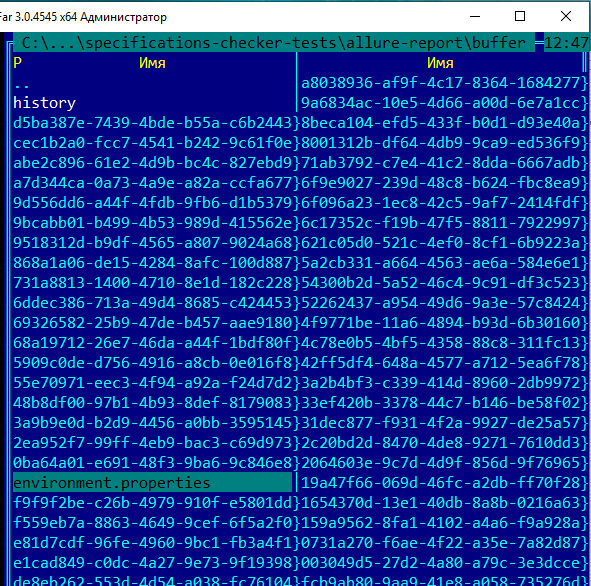This screenshot has width=591, height=586.
Task: Select file 621c05d0-521c-4ef0-8cf1-6b9223a
Action: click(440, 243)
